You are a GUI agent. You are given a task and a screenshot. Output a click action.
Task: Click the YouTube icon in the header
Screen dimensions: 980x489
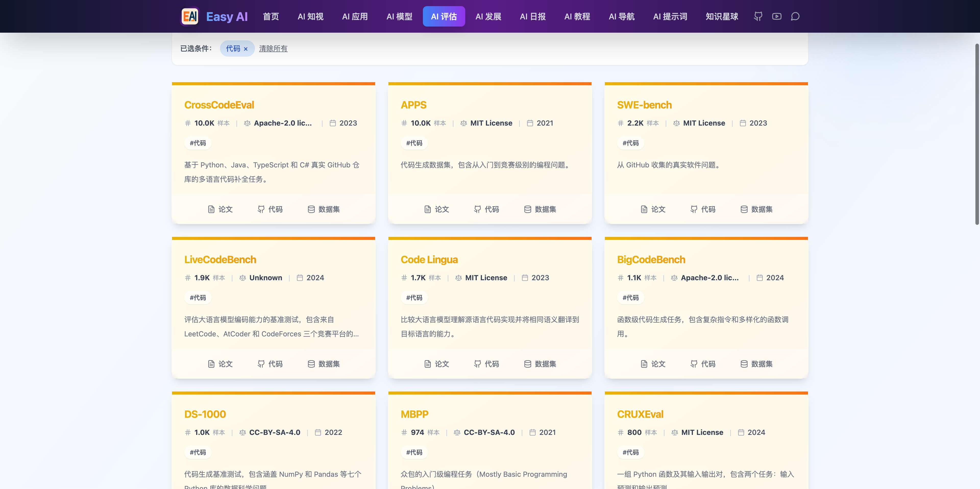coord(776,16)
